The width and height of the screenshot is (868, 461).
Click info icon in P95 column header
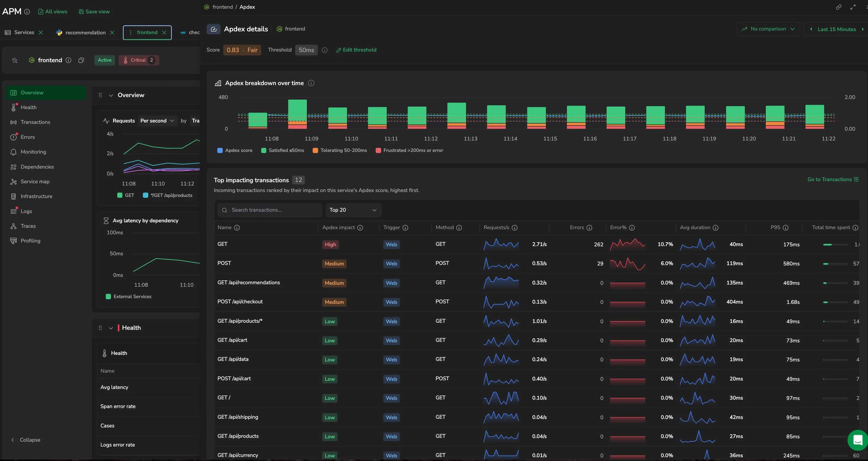pos(785,227)
